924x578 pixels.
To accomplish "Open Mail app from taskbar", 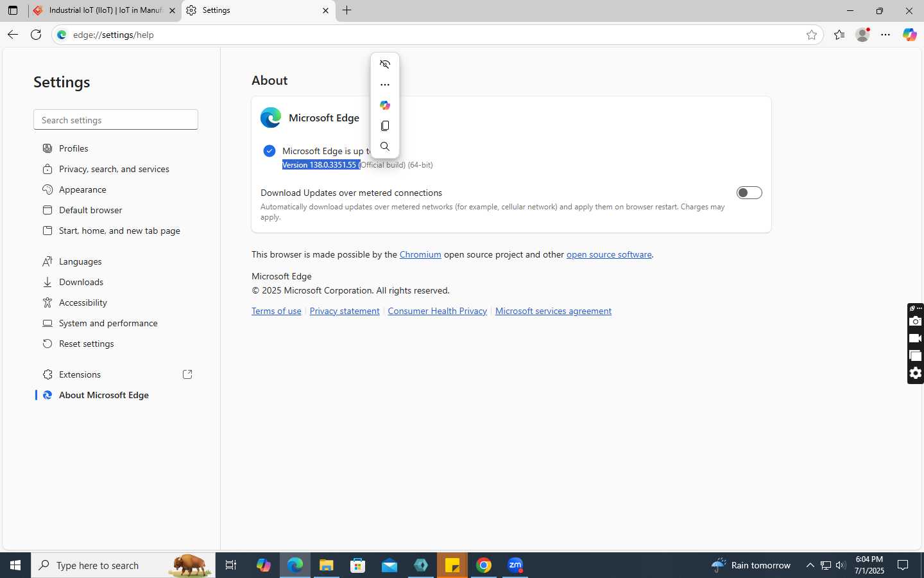I will [x=389, y=565].
